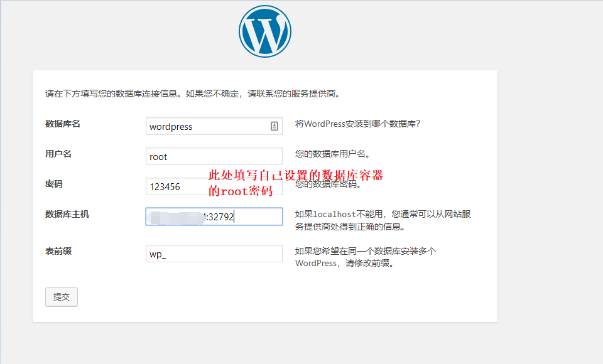The width and height of the screenshot is (603, 364).
Task: Click the 数据库名 label
Action: pyautogui.click(x=63, y=124)
